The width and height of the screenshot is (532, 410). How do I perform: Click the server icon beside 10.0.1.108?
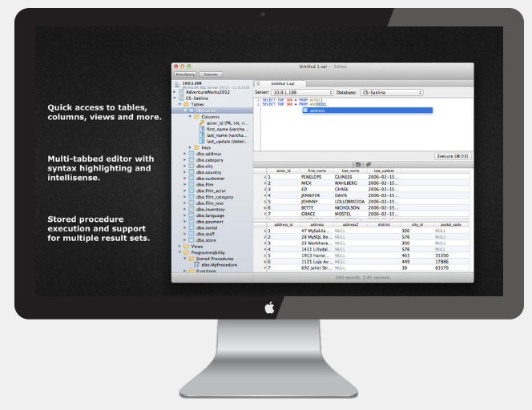click(177, 84)
